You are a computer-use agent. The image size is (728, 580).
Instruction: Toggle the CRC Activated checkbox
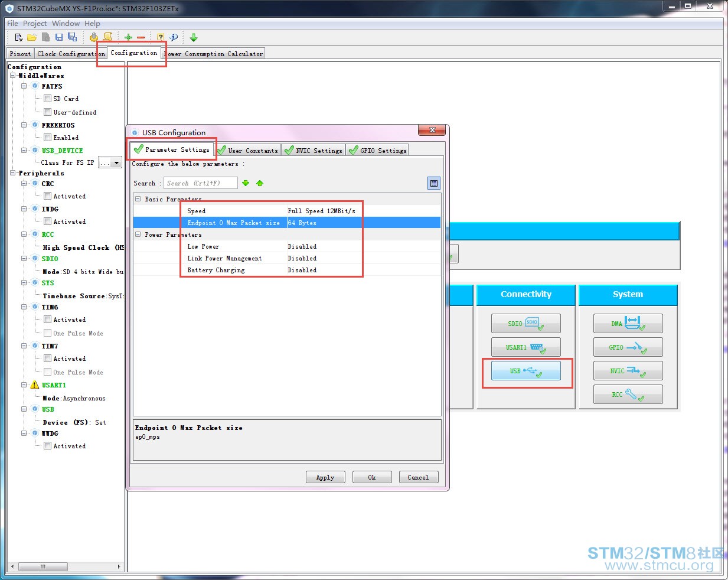point(47,196)
